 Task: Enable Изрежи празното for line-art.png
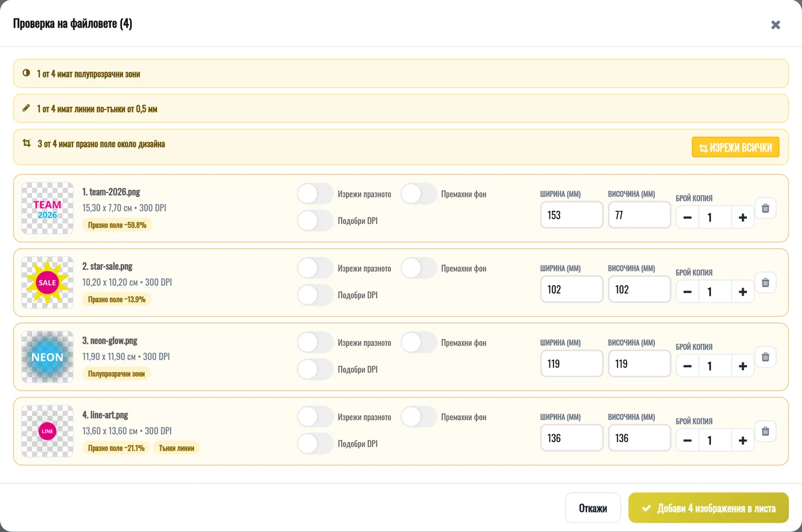pyautogui.click(x=315, y=417)
